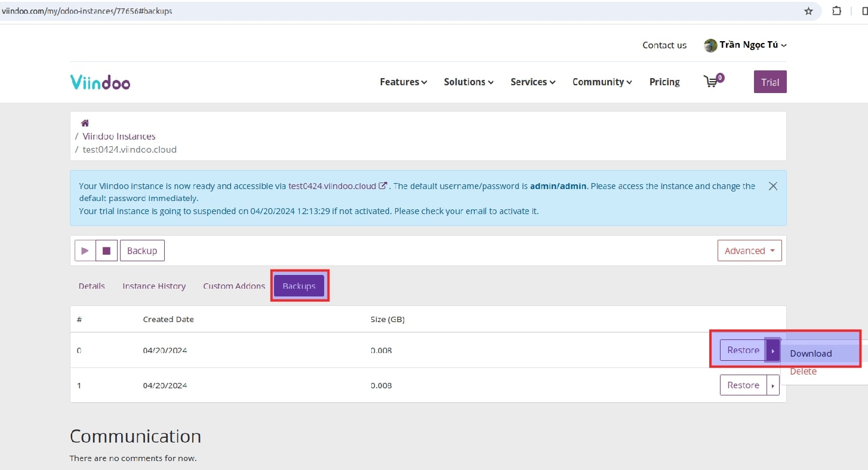
Task: Stop the instance with the square button
Action: [106, 251]
